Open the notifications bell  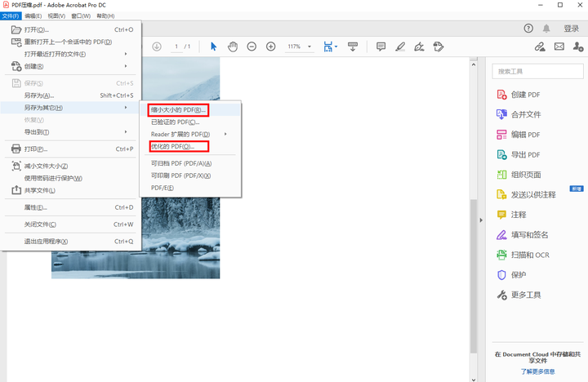[x=546, y=29]
